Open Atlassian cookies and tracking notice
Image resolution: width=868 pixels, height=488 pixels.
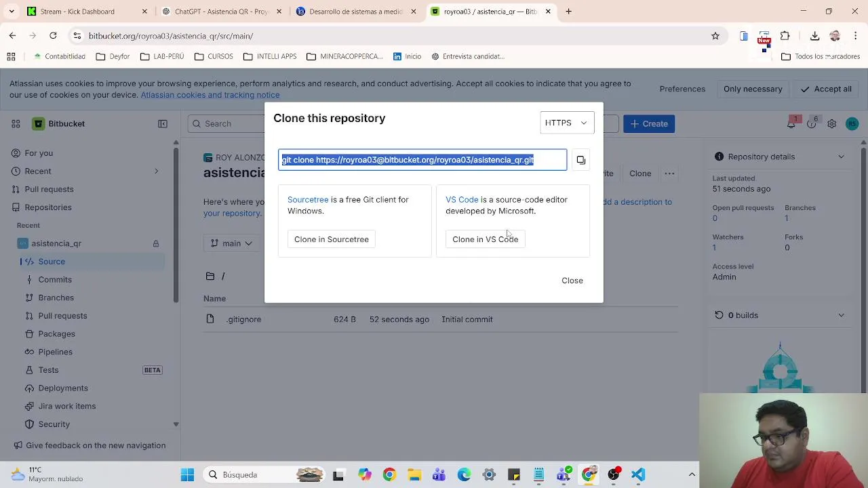coord(210,95)
